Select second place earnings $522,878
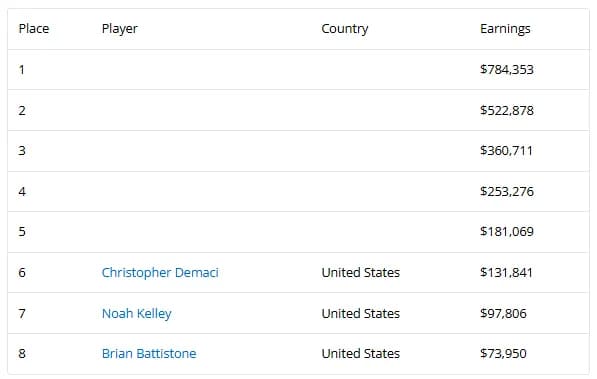The height and width of the screenshot is (379, 597). [507, 110]
